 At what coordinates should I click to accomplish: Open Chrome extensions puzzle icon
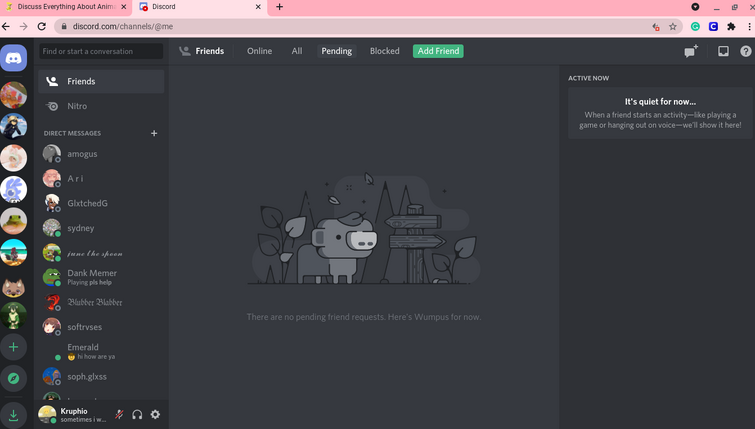pos(731,26)
